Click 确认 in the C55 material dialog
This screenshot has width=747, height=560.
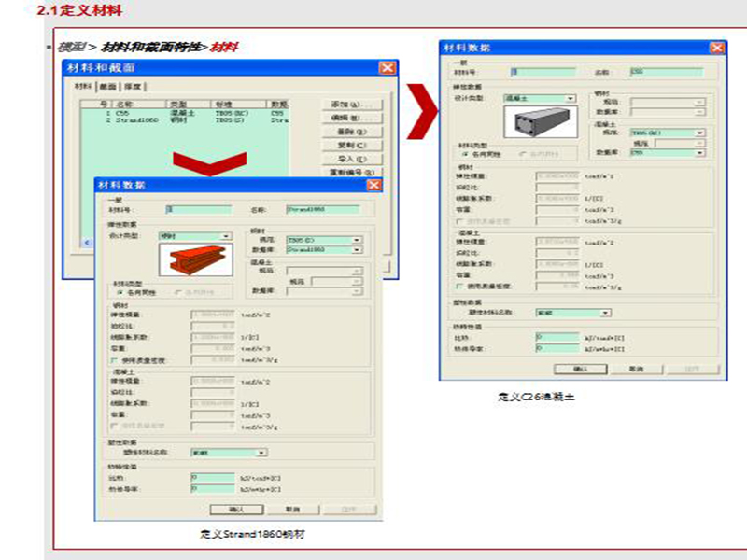(x=578, y=369)
